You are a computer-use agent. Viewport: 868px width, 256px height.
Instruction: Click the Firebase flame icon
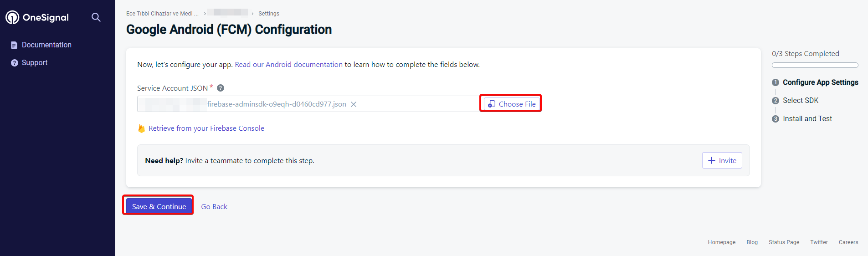click(x=141, y=128)
